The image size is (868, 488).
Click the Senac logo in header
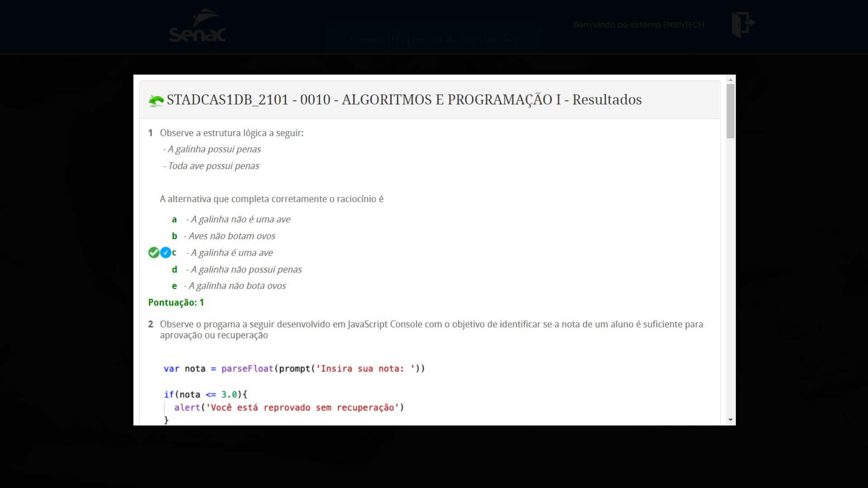click(x=197, y=26)
